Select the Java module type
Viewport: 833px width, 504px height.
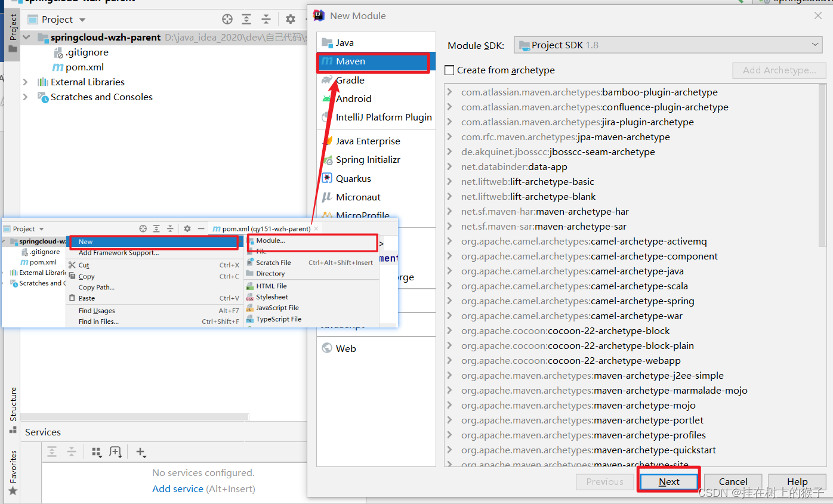tap(376, 43)
